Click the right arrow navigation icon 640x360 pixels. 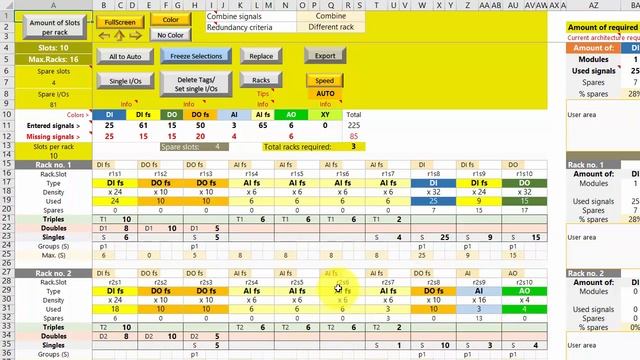(135, 36)
